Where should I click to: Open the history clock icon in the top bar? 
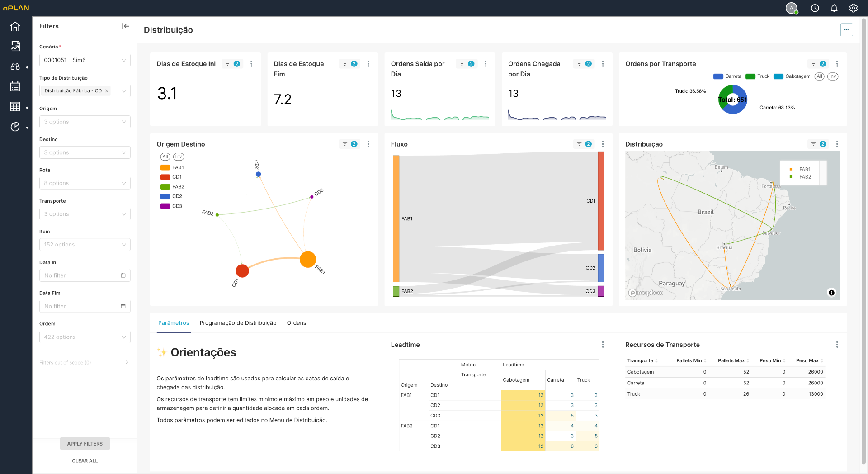[x=815, y=8]
